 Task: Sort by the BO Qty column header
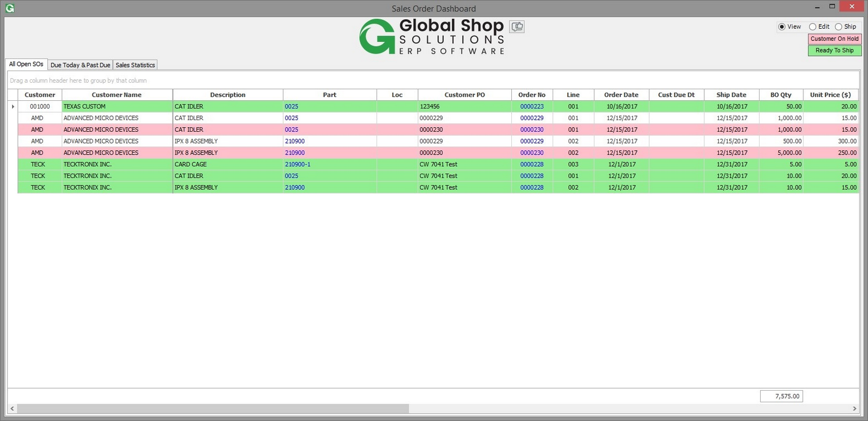(781, 95)
